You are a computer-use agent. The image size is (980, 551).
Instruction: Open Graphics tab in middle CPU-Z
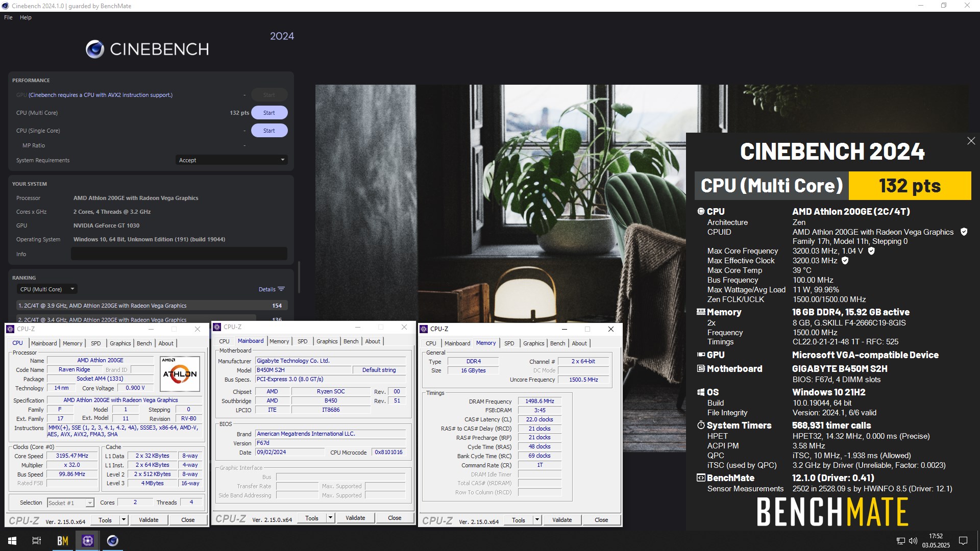327,341
